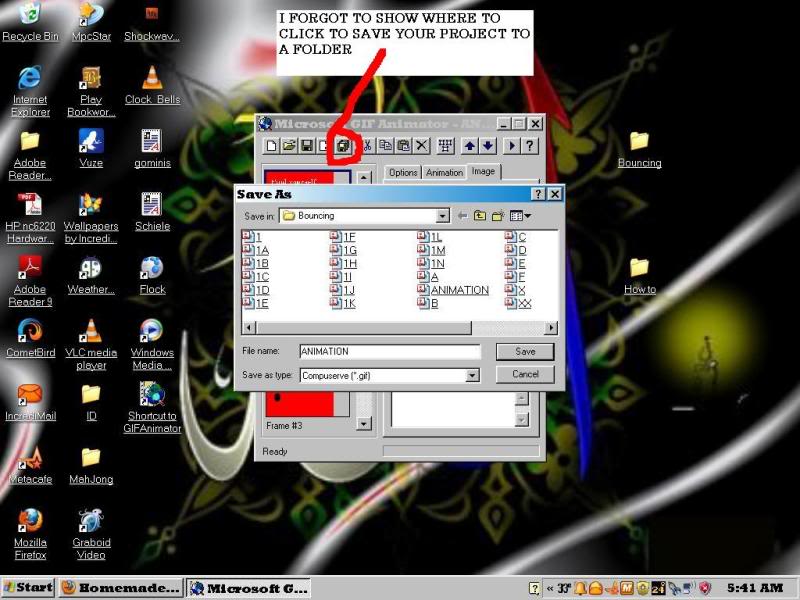Click the 5:41 AM taskbar clock
This screenshot has height=600, width=800.
click(755, 588)
